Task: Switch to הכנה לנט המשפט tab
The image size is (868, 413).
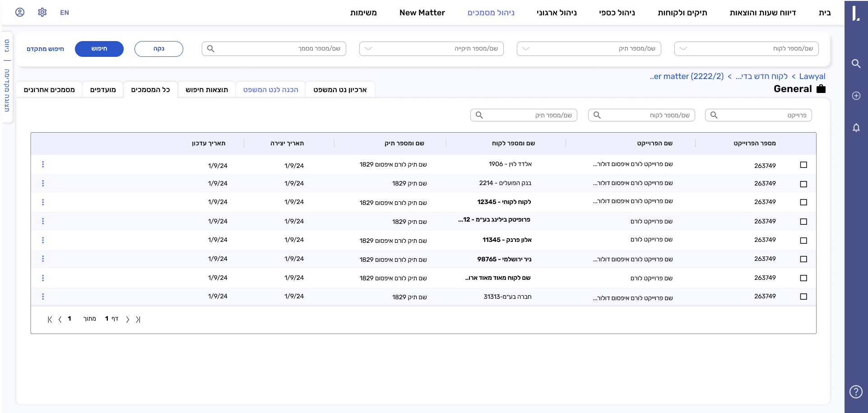Action: [x=271, y=90]
